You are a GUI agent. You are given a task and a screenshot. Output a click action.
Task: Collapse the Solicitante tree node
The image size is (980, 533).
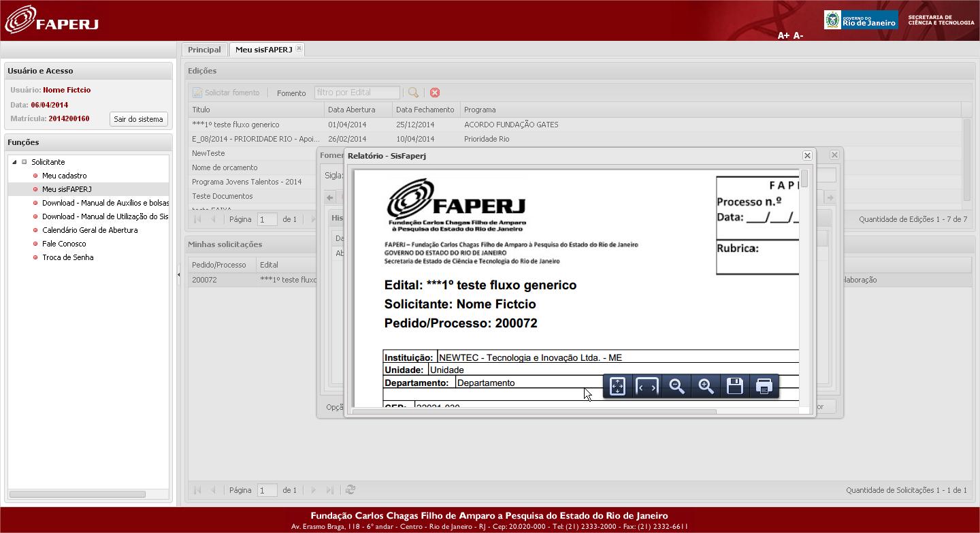pos(14,162)
